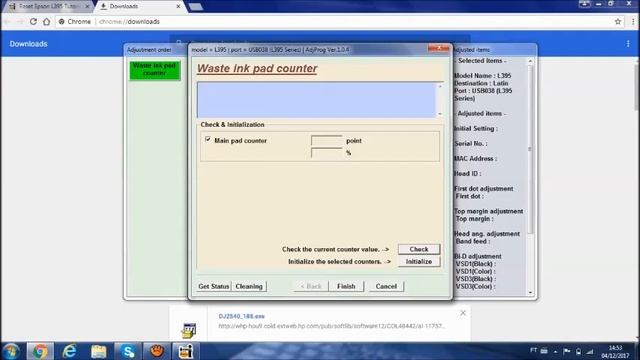Click the keyboard icon in system tray
Image resolution: width=640 pixels, height=360 pixels.
tap(544, 351)
